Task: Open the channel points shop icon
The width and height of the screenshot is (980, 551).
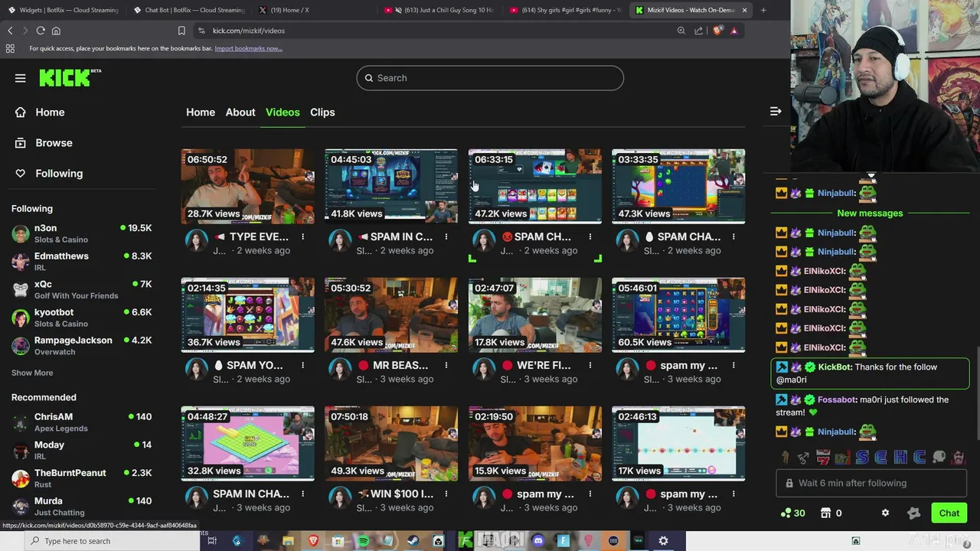Action: 826,514
